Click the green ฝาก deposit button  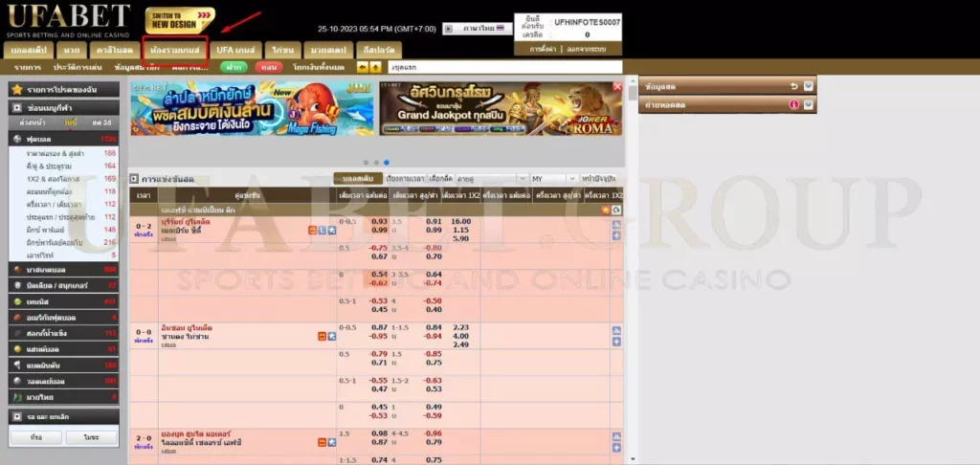234,67
